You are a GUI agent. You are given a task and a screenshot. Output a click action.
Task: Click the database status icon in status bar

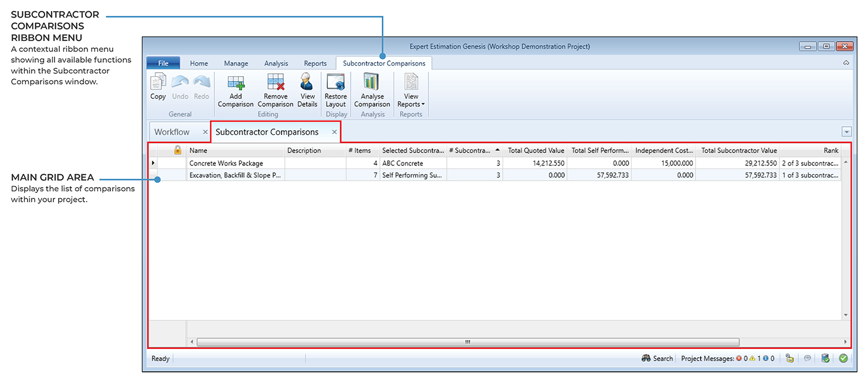[x=825, y=358]
